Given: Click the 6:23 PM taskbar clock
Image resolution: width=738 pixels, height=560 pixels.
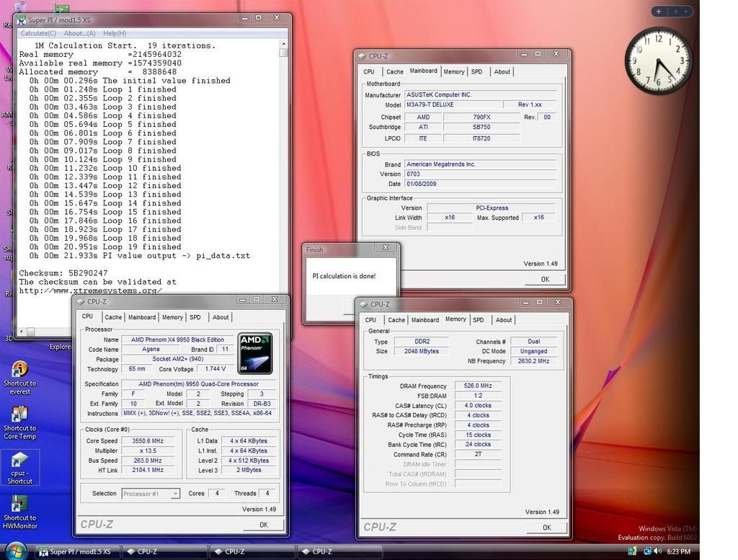Looking at the screenshot, I should (x=678, y=551).
